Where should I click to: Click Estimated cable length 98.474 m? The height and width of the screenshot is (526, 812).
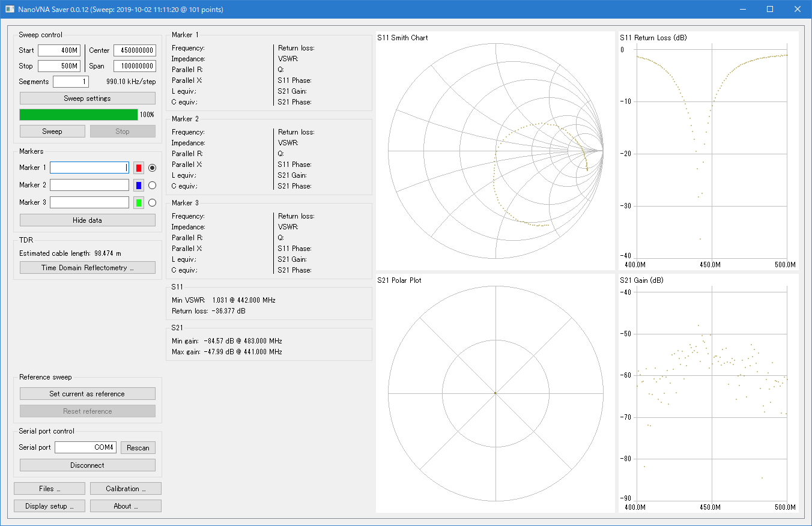70,253
